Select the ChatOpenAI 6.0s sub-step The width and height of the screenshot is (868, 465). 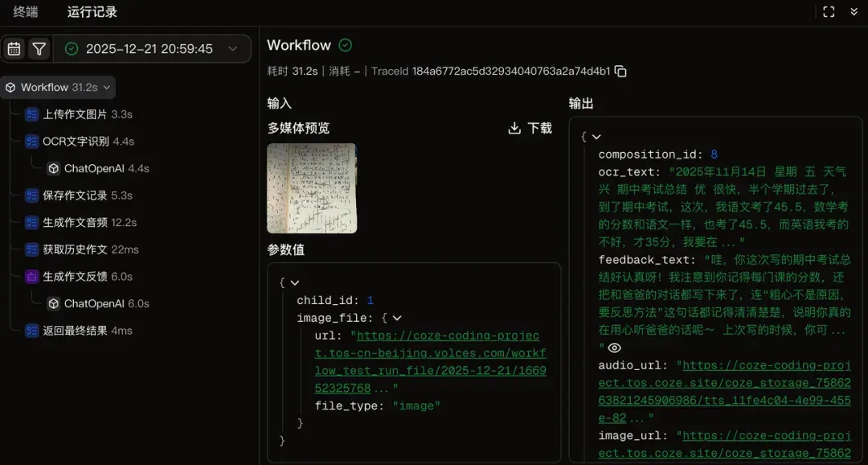click(x=98, y=304)
